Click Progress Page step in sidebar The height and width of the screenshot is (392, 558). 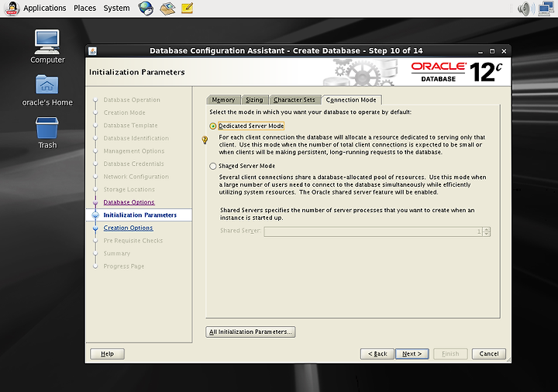click(x=124, y=266)
